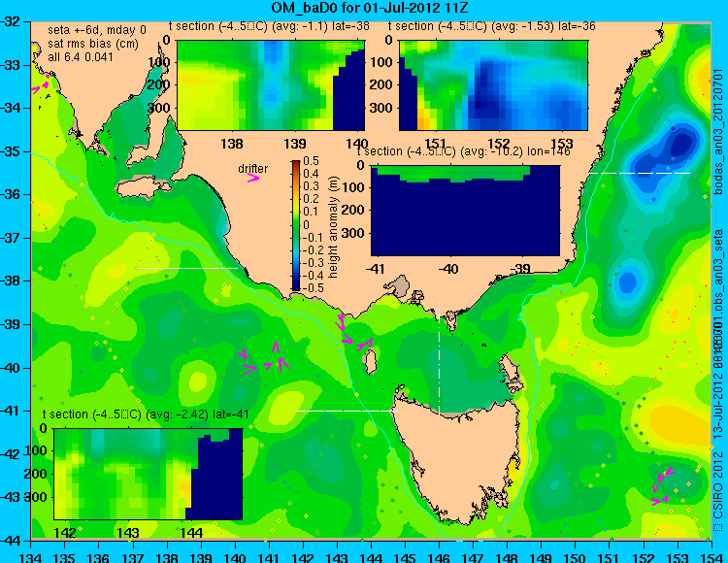Click the plot title 'OM_baD0 for 01-Jul-2012 11Z'
Screen dimensions: 728x563
369,8
